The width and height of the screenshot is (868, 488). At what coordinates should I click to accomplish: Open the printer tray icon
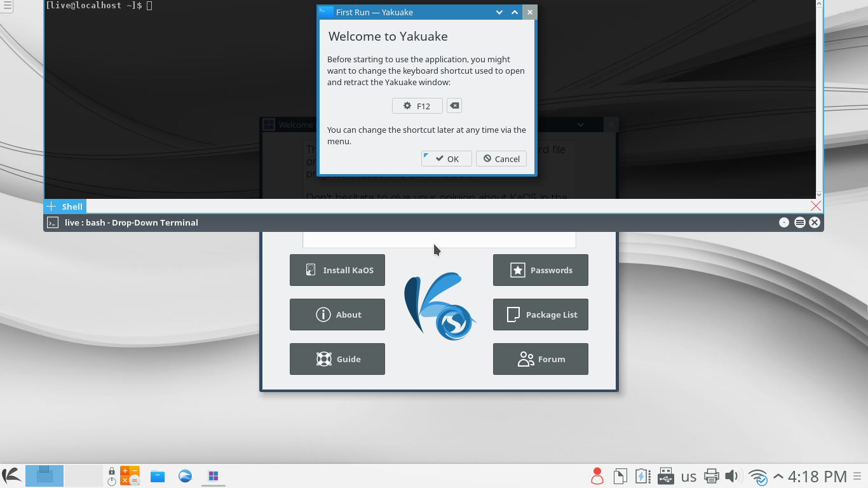click(x=712, y=476)
